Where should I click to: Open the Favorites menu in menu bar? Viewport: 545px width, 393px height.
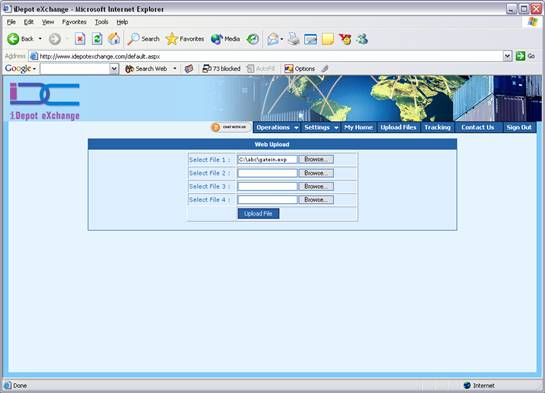(74, 22)
